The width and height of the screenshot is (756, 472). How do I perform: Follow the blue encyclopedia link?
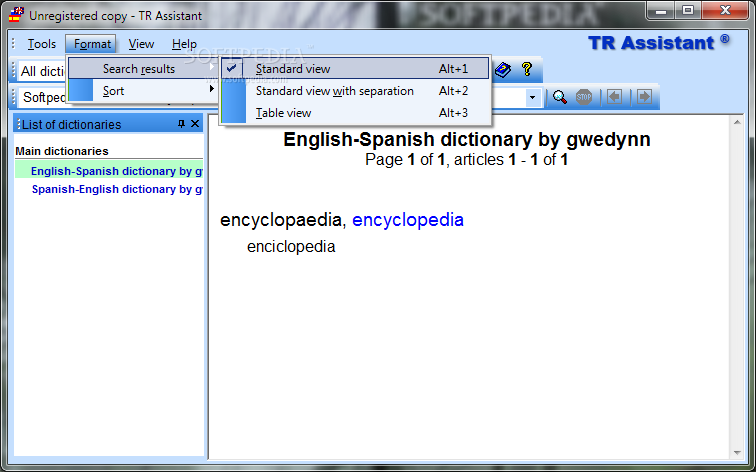(408, 220)
